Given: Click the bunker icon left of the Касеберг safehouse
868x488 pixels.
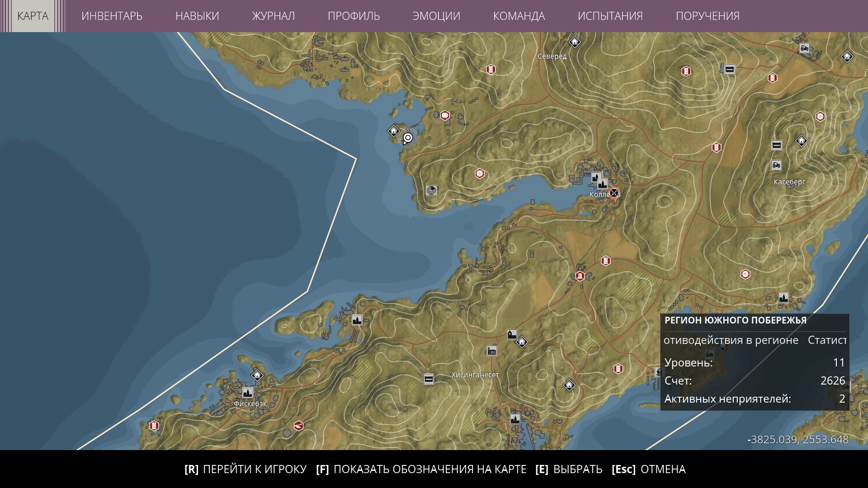Looking at the screenshot, I should coord(776,145).
